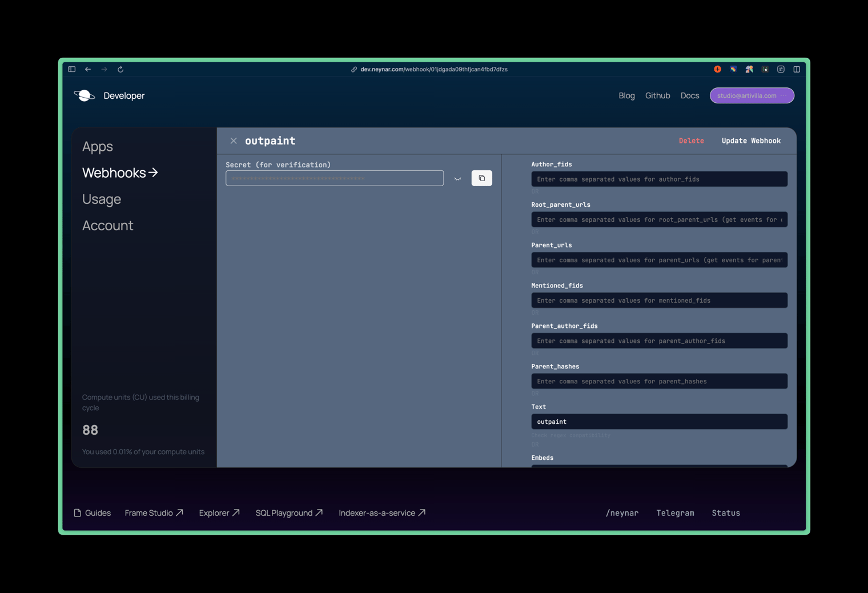Image resolution: width=868 pixels, height=593 pixels.
Task: Click the Explorer external arrow icon
Action: (x=236, y=512)
